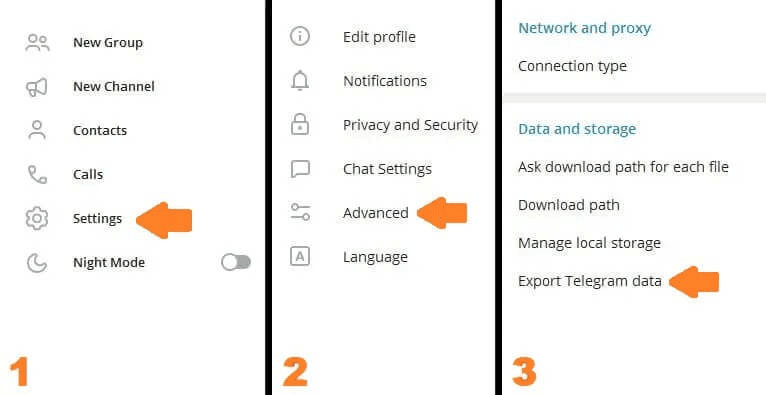
Task: Click the Contacts person icon
Action: 37,130
